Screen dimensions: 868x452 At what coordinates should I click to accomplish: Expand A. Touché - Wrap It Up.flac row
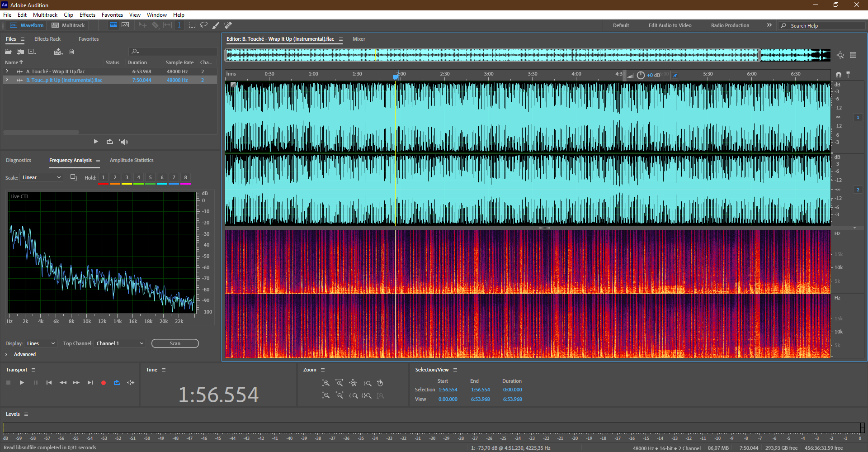point(7,71)
